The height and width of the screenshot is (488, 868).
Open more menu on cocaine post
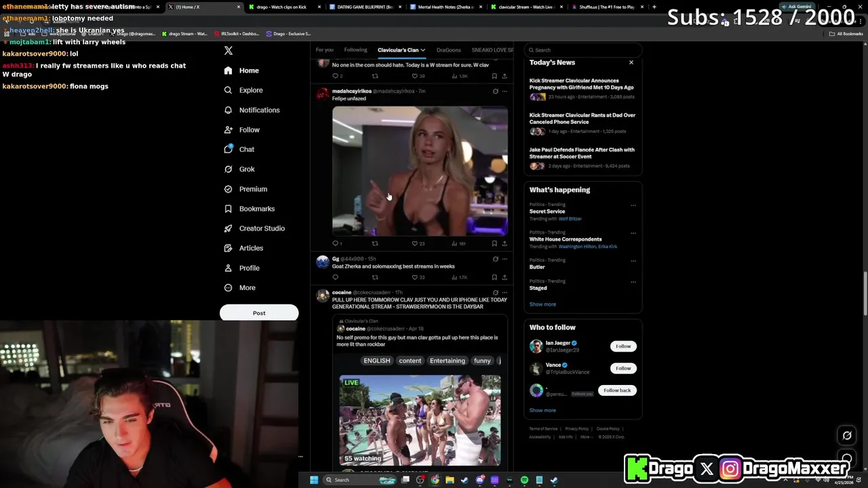505,293
